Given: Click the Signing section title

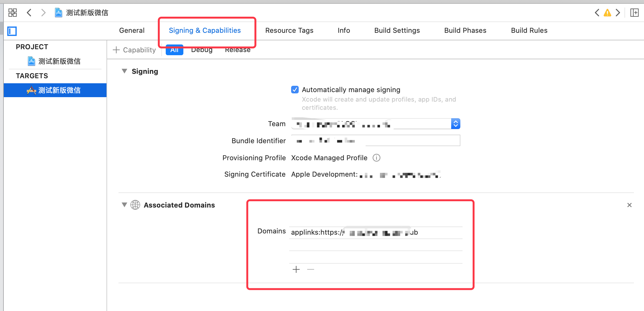Looking at the screenshot, I should point(145,71).
